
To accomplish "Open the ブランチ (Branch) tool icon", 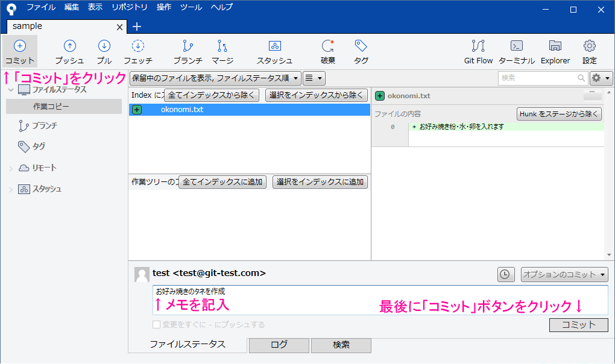I will pyautogui.click(x=188, y=51).
